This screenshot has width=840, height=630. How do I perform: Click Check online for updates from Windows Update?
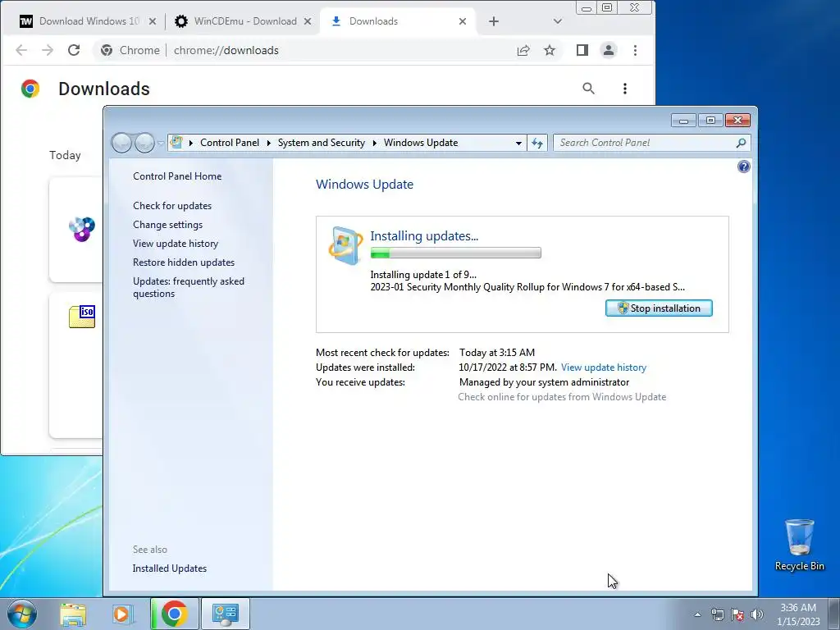coord(562,397)
